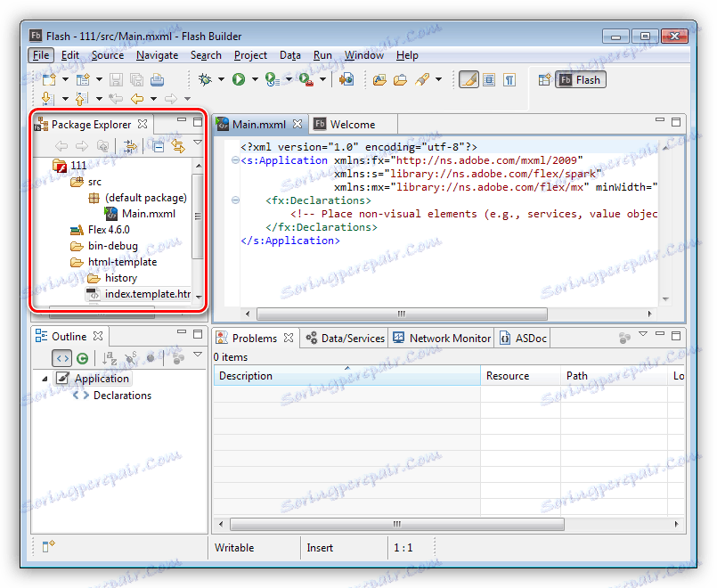
Task: Click the highlighter search toolbar icon
Action: 422,79
